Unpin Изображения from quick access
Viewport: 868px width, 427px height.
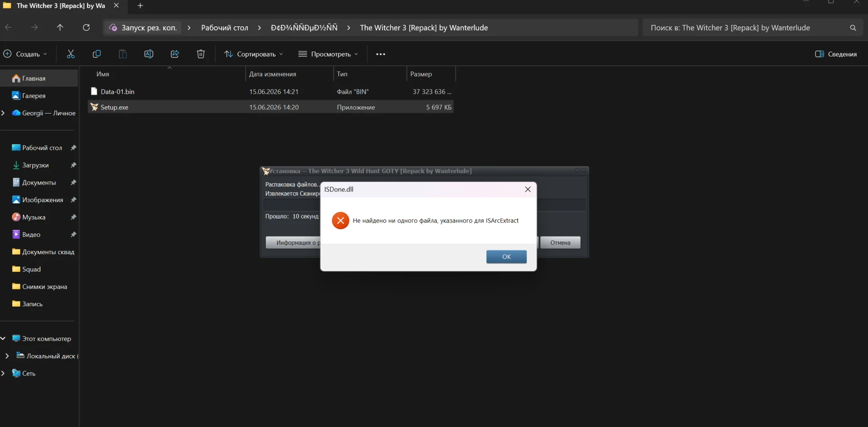73,200
